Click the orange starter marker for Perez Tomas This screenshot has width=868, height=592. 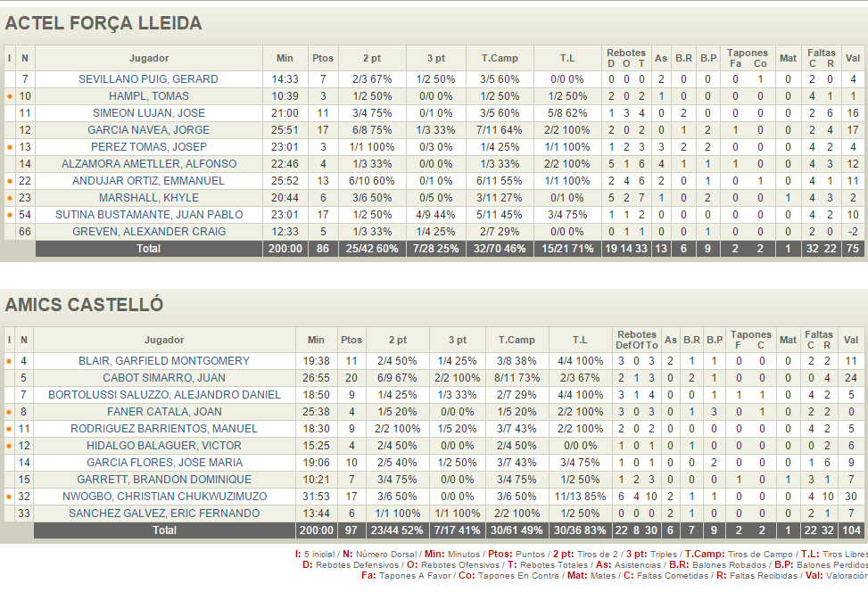click(10, 147)
